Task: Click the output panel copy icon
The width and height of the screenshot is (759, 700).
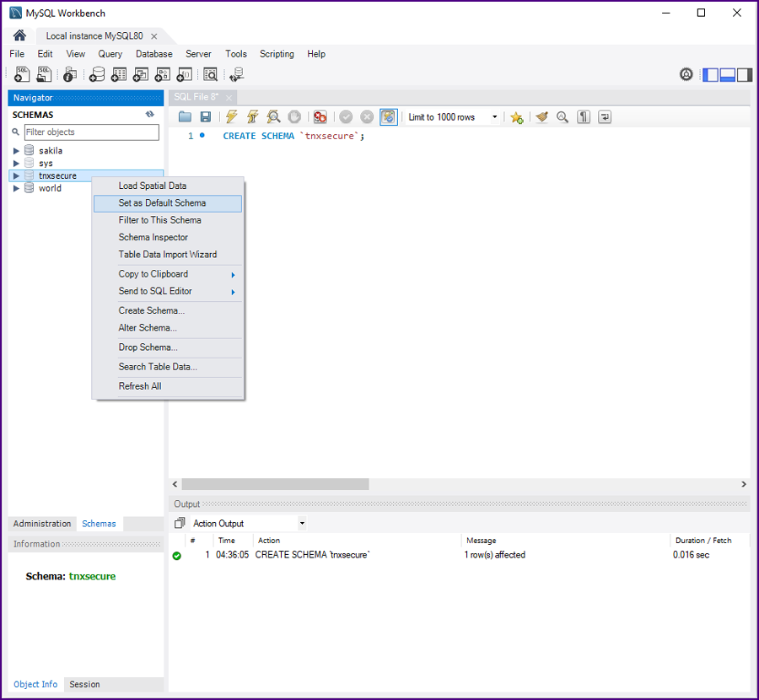Action: [x=180, y=523]
